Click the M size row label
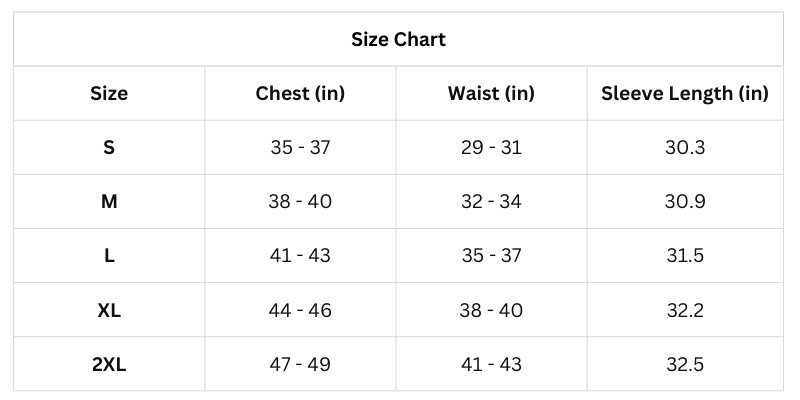800x400 pixels. click(x=109, y=202)
